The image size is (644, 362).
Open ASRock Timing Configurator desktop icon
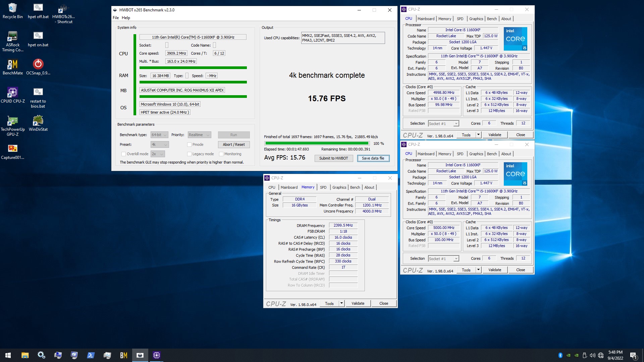pos(12,42)
